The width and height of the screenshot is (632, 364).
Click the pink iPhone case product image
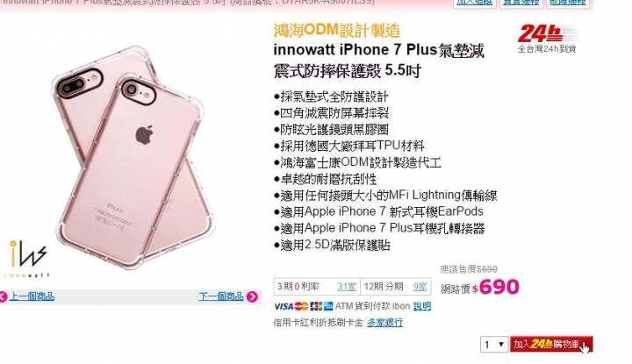131,157
